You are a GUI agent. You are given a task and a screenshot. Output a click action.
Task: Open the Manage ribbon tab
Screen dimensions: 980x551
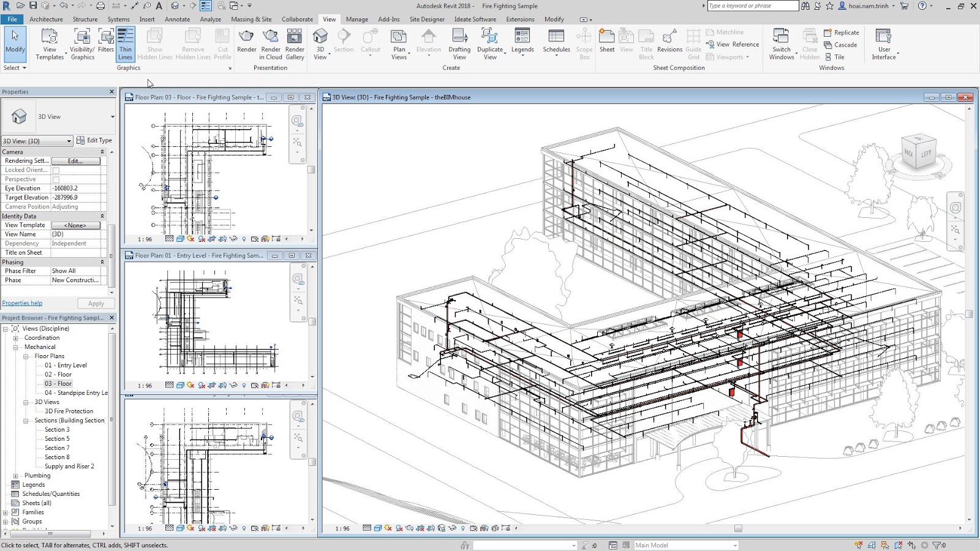point(357,19)
